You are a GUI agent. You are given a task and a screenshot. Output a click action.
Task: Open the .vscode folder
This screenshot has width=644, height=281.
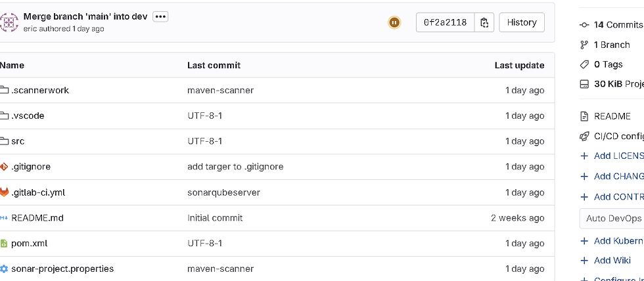coord(28,116)
